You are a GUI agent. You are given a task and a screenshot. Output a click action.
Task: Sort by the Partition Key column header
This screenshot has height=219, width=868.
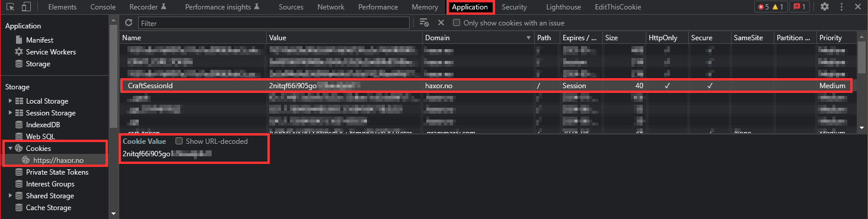click(794, 37)
